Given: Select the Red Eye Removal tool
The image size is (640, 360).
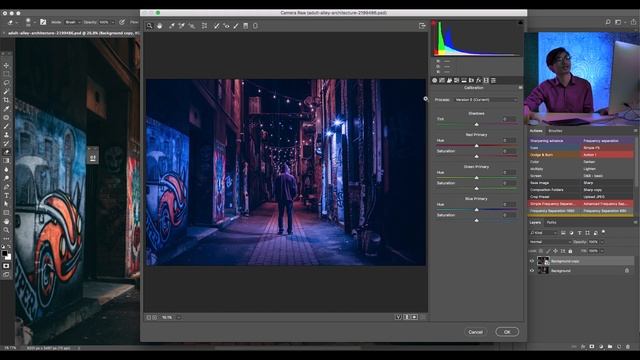Looking at the screenshot, I should 226,26.
